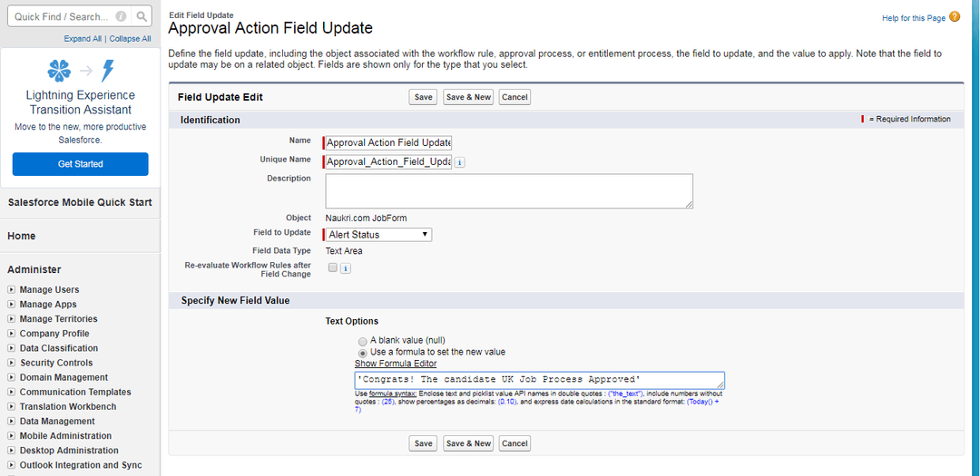Screen dimensions: 980x476
Task: Expand the Data Management arrow icon
Action: pyautogui.click(x=11, y=422)
